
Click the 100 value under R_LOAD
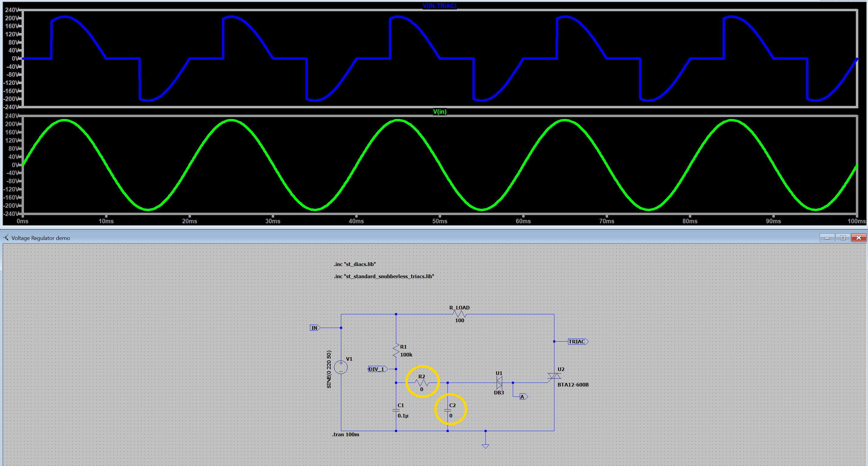(x=460, y=320)
